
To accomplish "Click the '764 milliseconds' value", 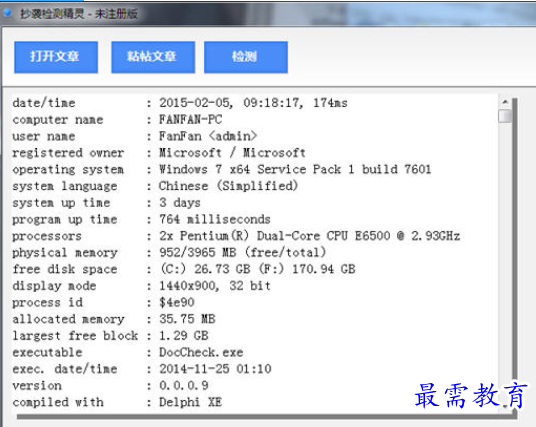I will (215, 219).
